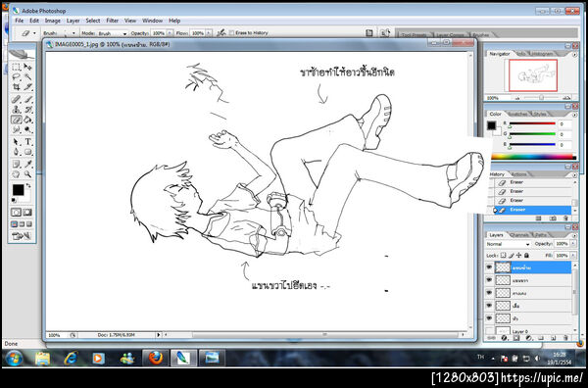Hide the layer directly above Layer 0
This screenshot has height=388, width=588.
pos(489,317)
